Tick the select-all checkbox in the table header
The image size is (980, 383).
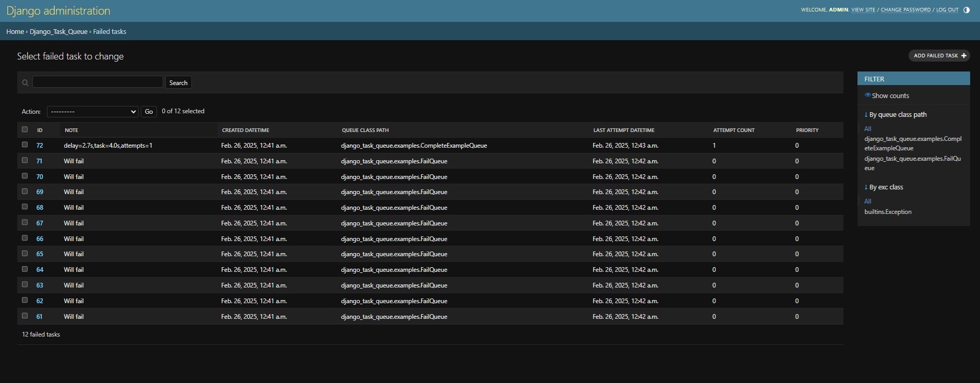click(x=25, y=129)
